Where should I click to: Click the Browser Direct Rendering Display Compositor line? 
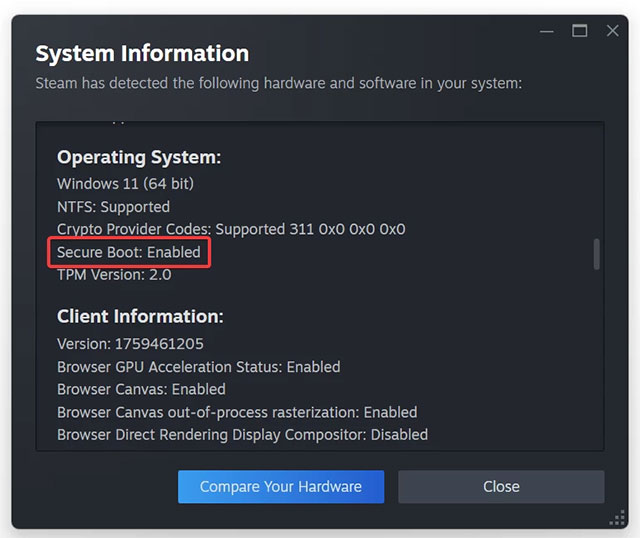pos(242,436)
